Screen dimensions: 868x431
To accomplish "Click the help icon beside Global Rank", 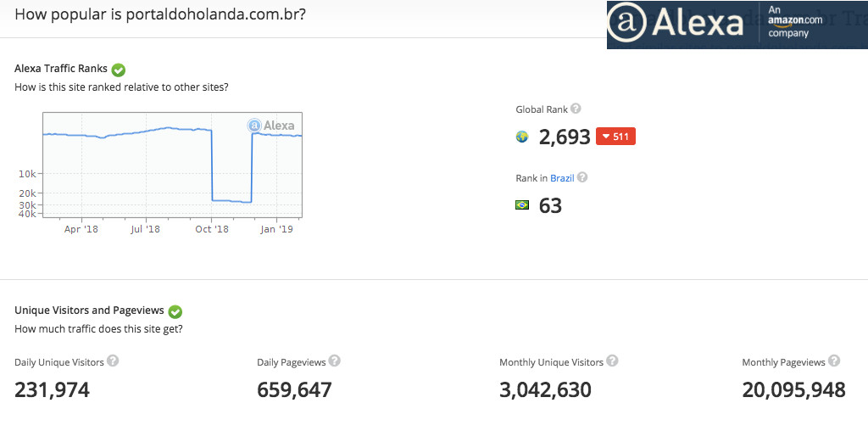I will [576, 109].
